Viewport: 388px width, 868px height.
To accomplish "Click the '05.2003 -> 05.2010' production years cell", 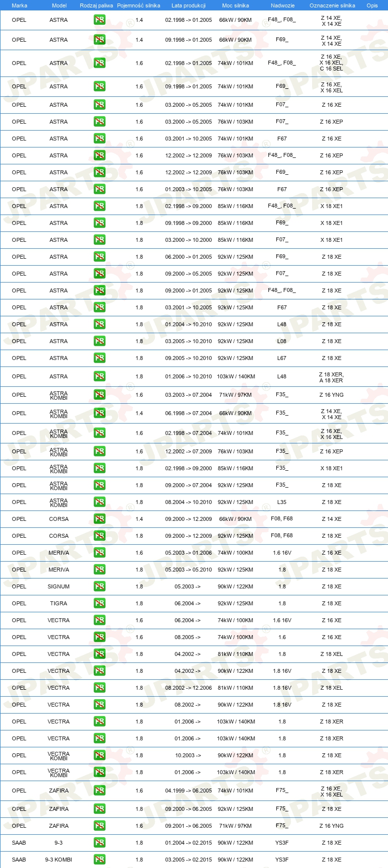I will (189, 570).
